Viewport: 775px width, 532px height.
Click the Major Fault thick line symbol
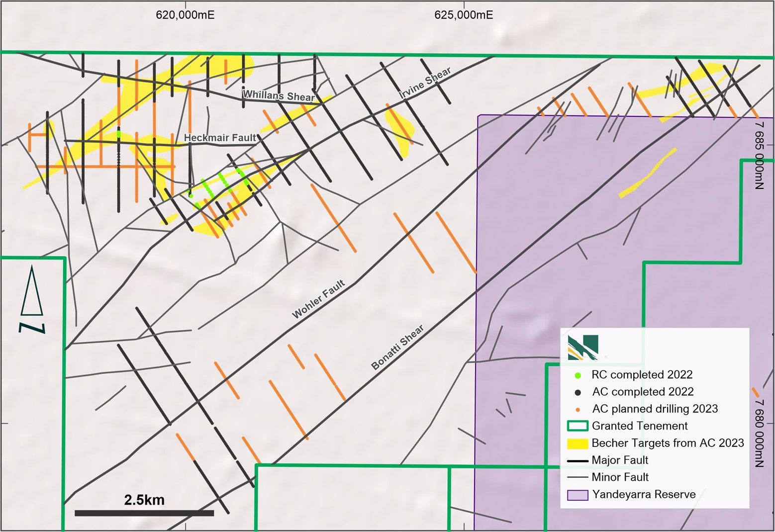[578, 461]
